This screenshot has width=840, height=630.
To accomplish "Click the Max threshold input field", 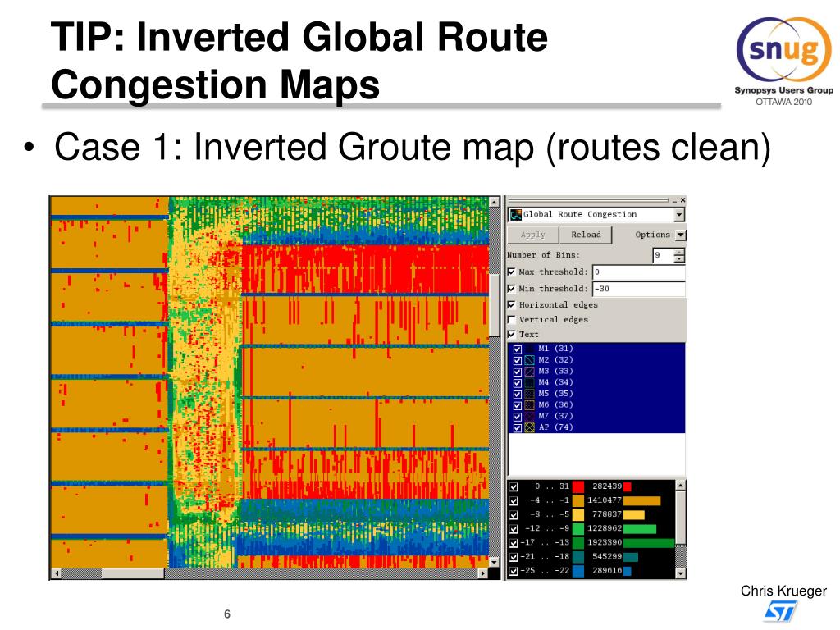I will coord(638,272).
